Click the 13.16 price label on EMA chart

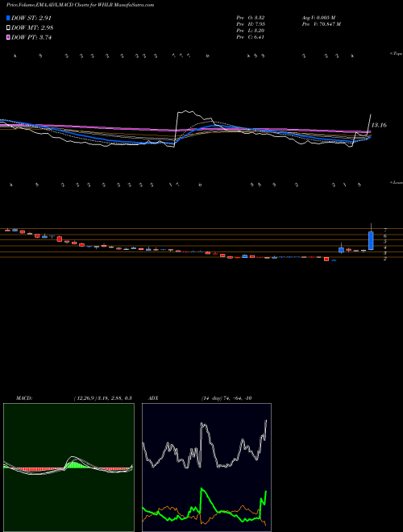(379, 125)
